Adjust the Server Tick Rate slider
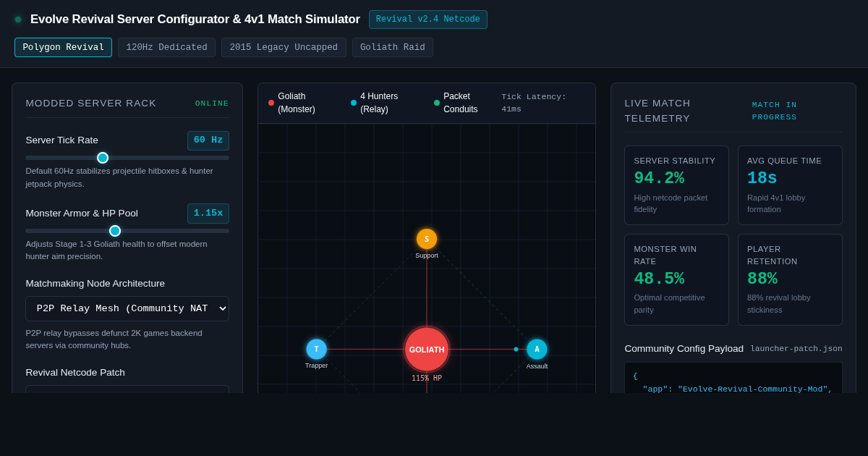The image size is (868, 456). click(127, 158)
